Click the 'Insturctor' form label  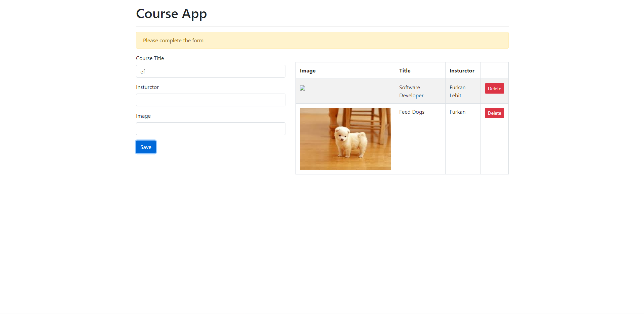pos(147,87)
